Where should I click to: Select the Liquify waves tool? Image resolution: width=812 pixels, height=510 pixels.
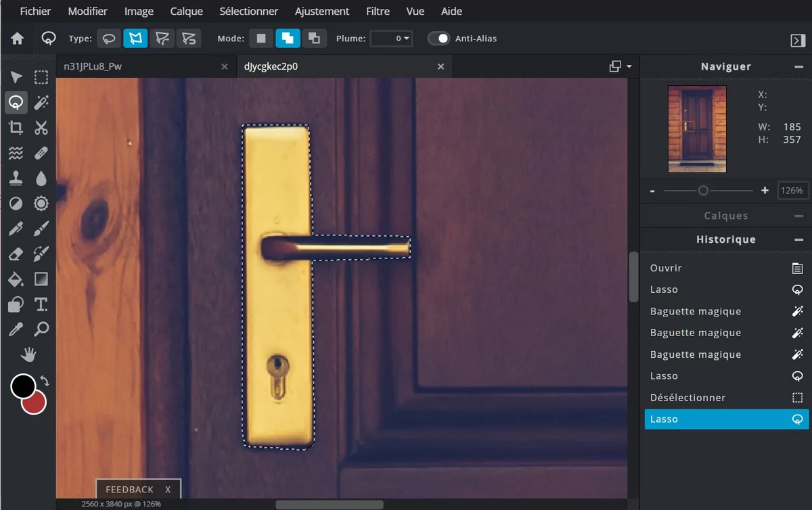click(16, 153)
